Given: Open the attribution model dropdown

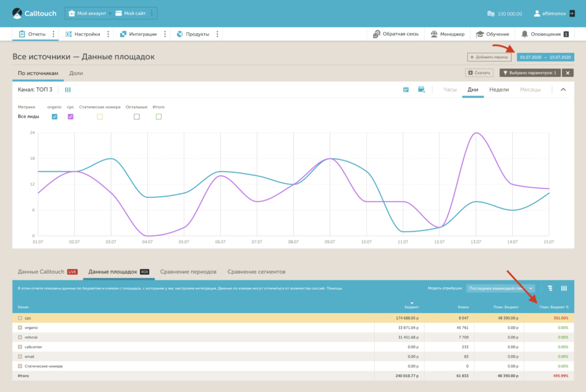Looking at the screenshot, I should [x=501, y=288].
